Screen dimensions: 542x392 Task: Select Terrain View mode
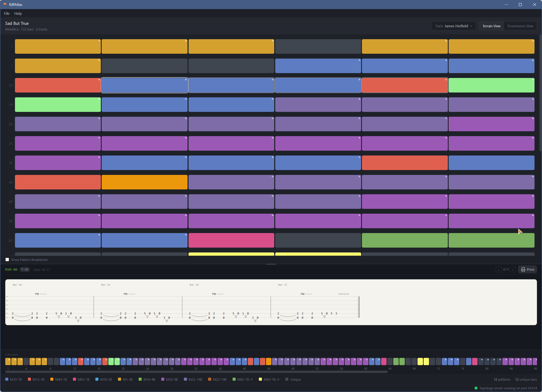491,26
